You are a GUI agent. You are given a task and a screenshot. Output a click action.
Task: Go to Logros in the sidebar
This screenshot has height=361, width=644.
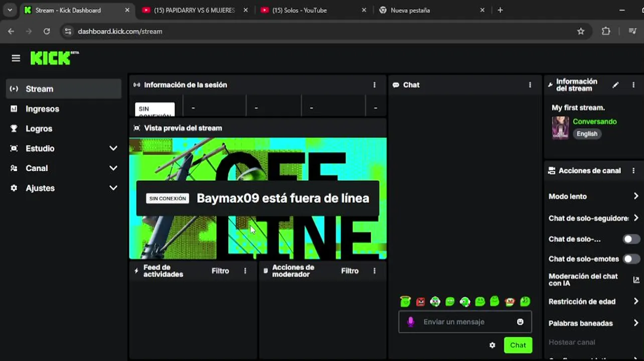pyautogui.click(x=64, y=129)
